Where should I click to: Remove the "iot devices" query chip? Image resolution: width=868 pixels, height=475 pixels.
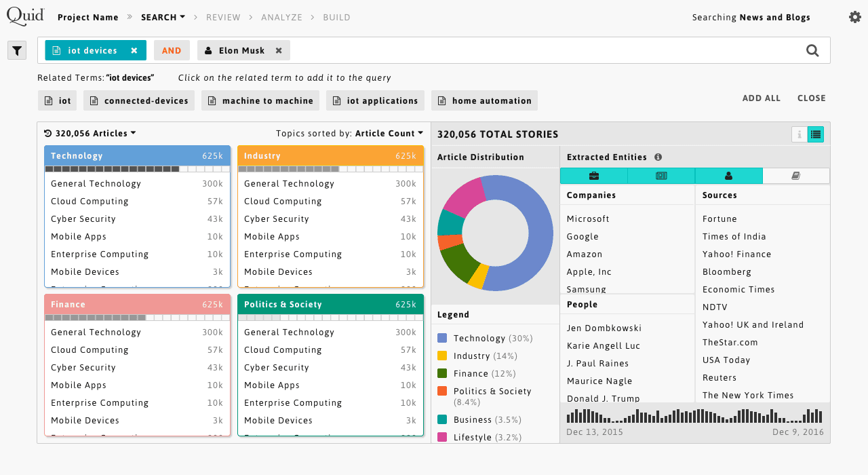point(134,50)
